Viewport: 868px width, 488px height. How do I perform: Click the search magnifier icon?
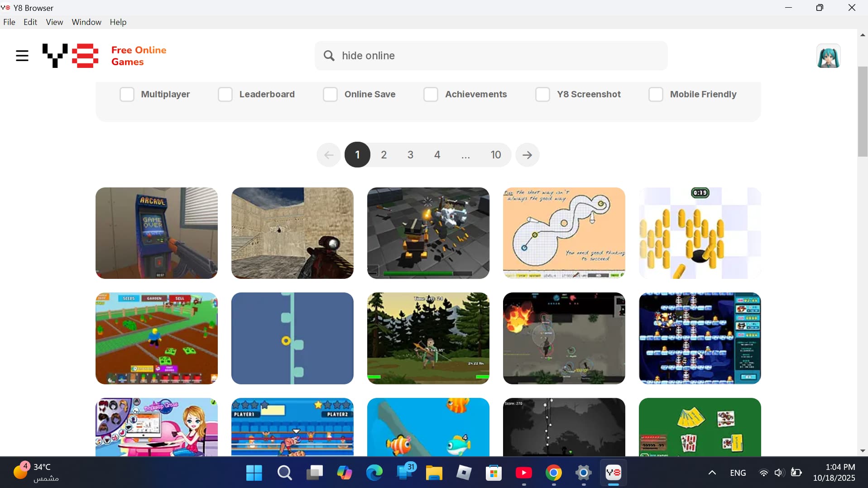coord(329,56)
